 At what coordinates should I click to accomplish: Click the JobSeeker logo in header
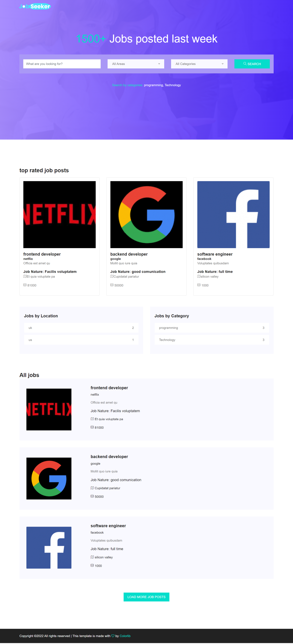35,7
